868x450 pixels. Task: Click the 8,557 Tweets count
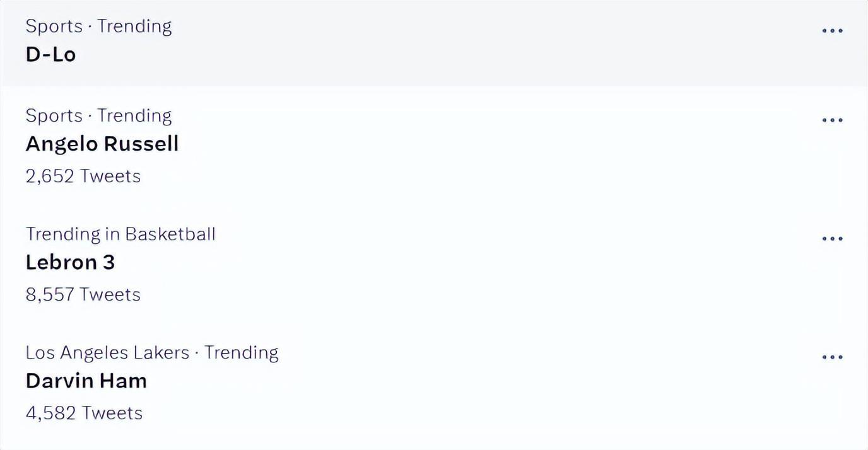point(83,294)
